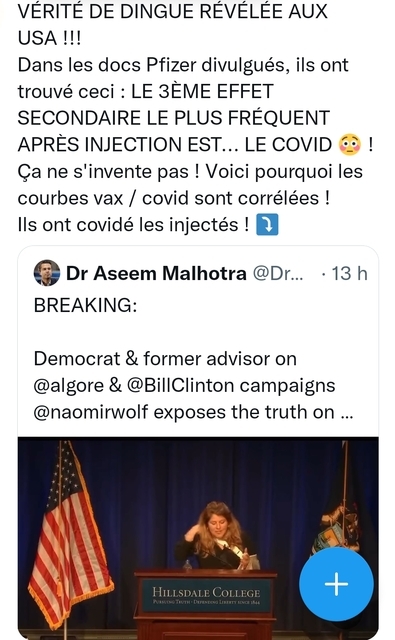Screen dimensions: 395x640
Task: Open tweet via VÉRITÉ DE DINGUE headline
Action: coord(173,11)
